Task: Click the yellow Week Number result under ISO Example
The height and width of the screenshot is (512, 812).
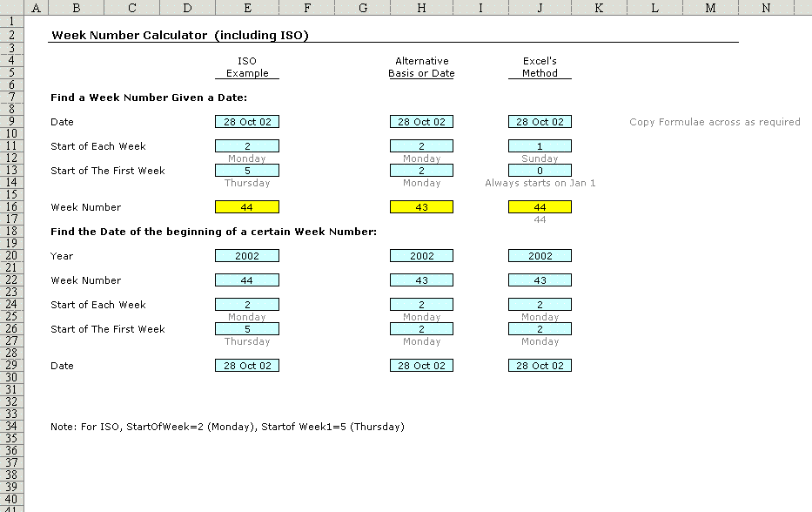Action: [x=247, y=207]
